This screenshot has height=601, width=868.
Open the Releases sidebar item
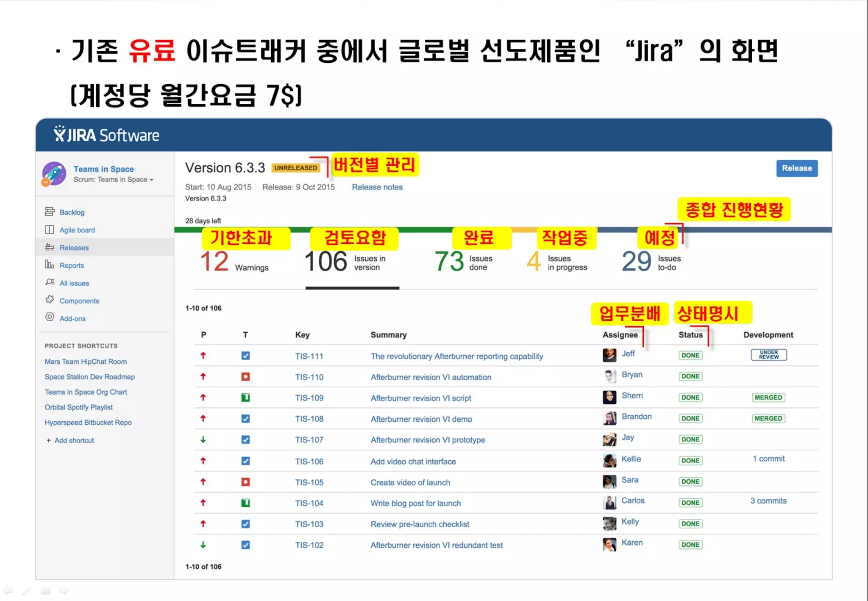[x=74, y=248]
